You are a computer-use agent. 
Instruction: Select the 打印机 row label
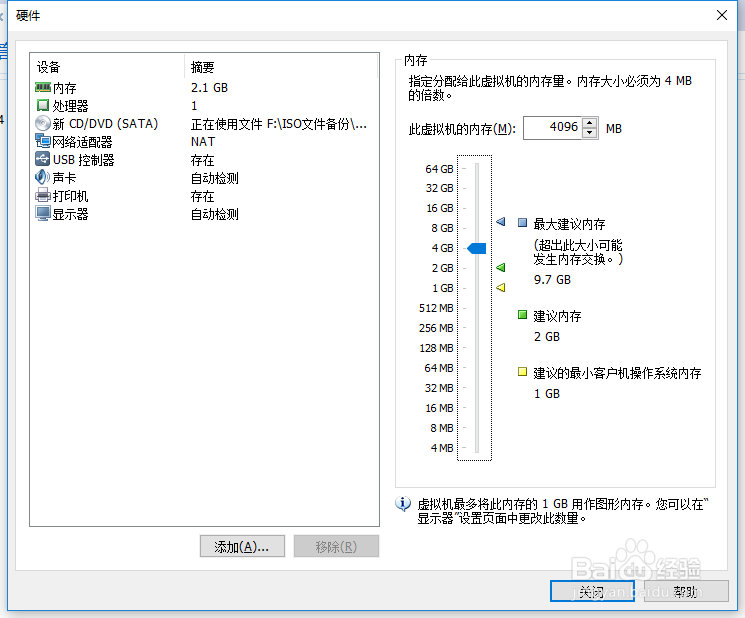(70, 196)
